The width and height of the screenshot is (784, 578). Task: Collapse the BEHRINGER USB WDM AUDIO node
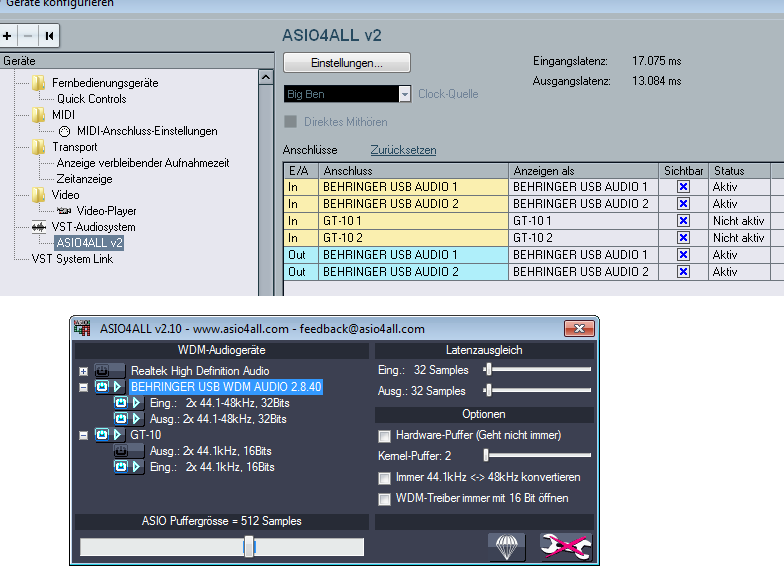tap(84, 388)
